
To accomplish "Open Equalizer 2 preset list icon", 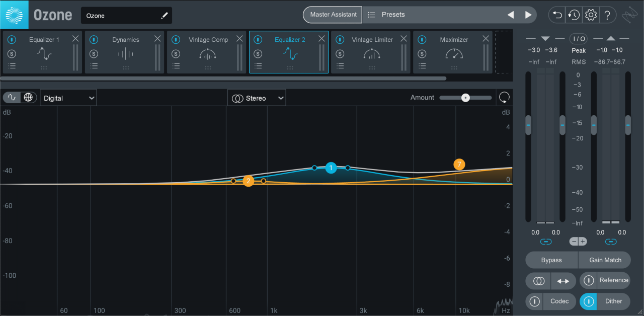I will [258, 66].
